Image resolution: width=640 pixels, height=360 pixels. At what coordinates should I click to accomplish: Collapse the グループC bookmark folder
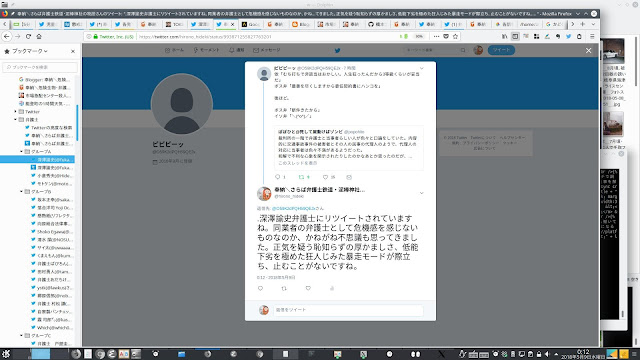pos(22,336)
